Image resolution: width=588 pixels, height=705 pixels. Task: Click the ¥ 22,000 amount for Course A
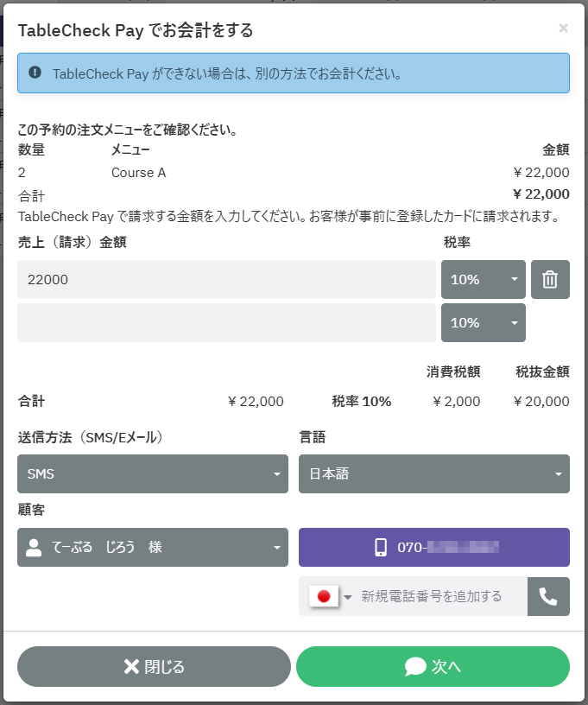(x=541, y=173)
